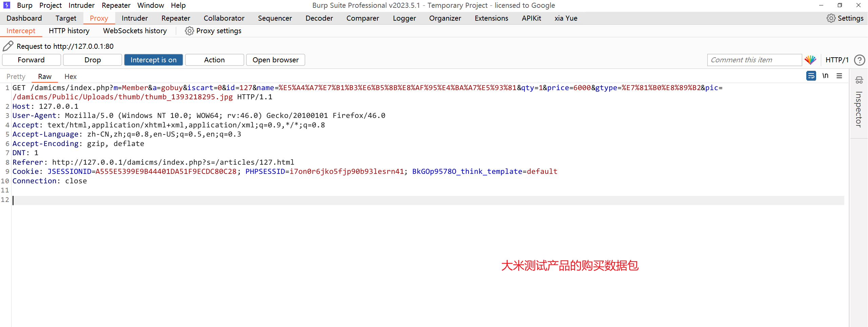The height and width of the screenshot is (327, 868).
Task: Go to the Repeater tool tab
Action: pos(176,18)
